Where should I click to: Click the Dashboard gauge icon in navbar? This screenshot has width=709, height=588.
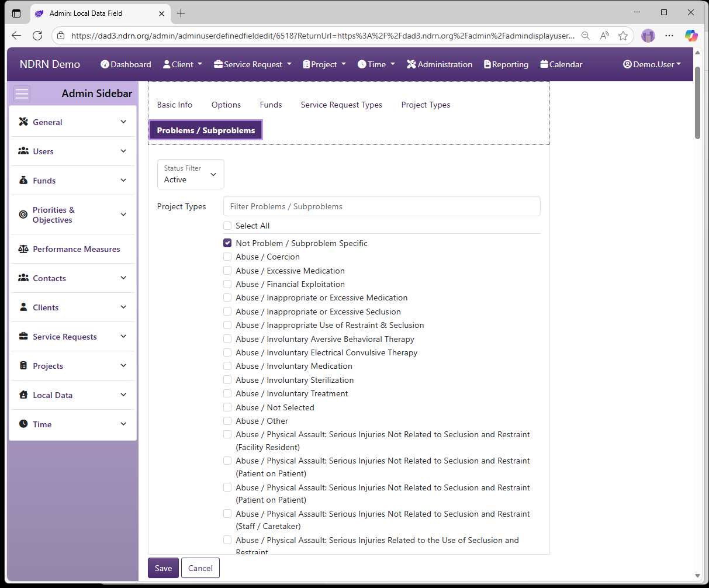[x=105, y=64]
